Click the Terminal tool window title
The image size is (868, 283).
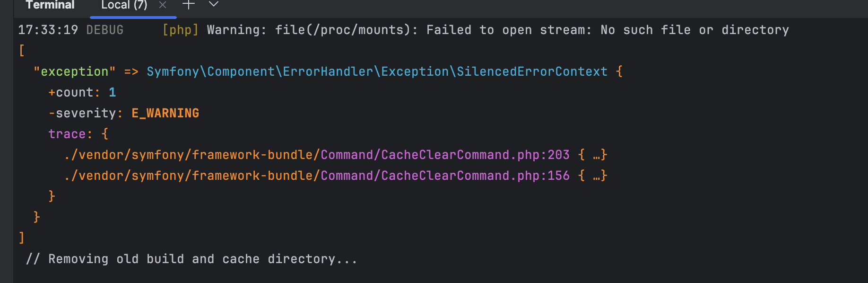click(x=50, y=5)
